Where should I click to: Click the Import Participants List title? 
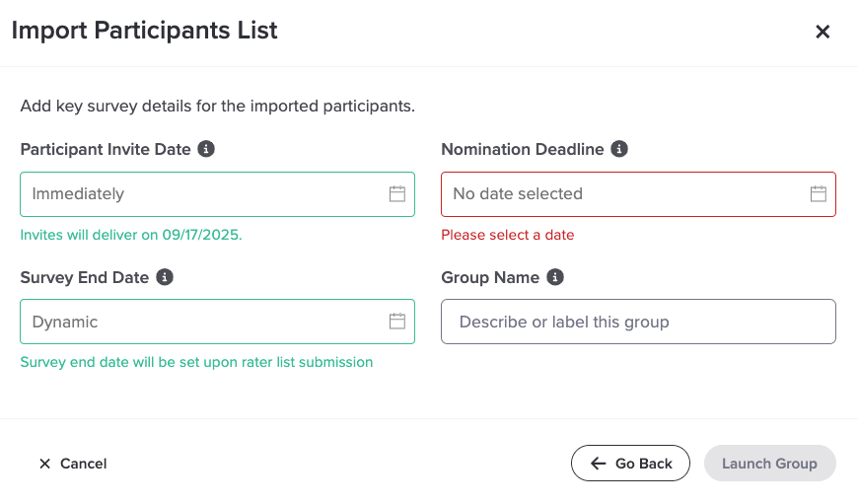tap(144, 31)
